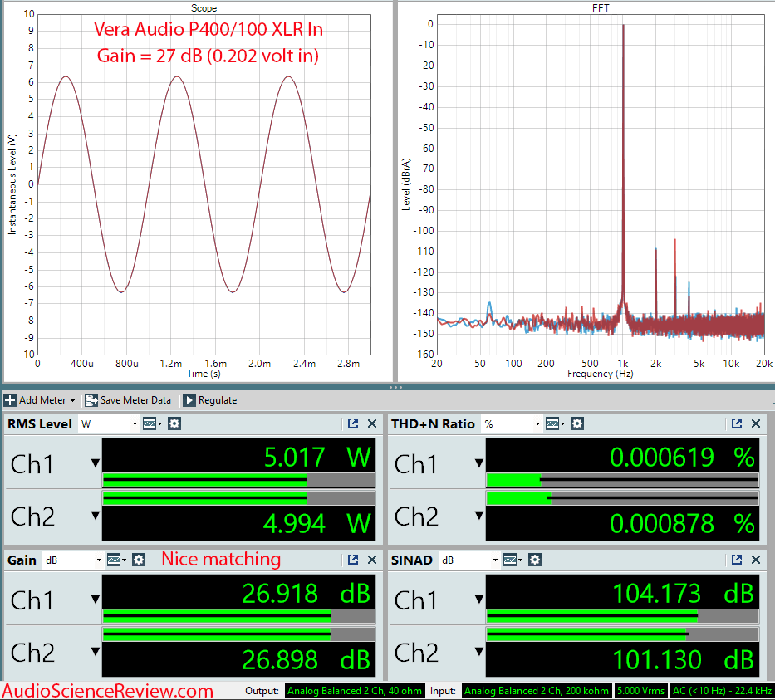This screenshot has width=775, height=700.
Task: Open the Output Analog Balanced configuration in the status bar
Action: (x=354, y=691)
